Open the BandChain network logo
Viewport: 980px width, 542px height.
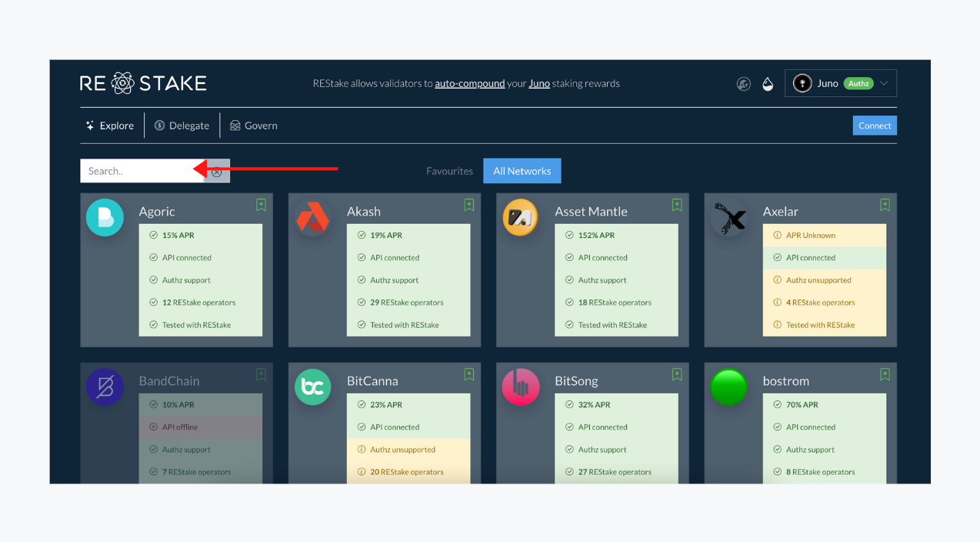[105, 386]
